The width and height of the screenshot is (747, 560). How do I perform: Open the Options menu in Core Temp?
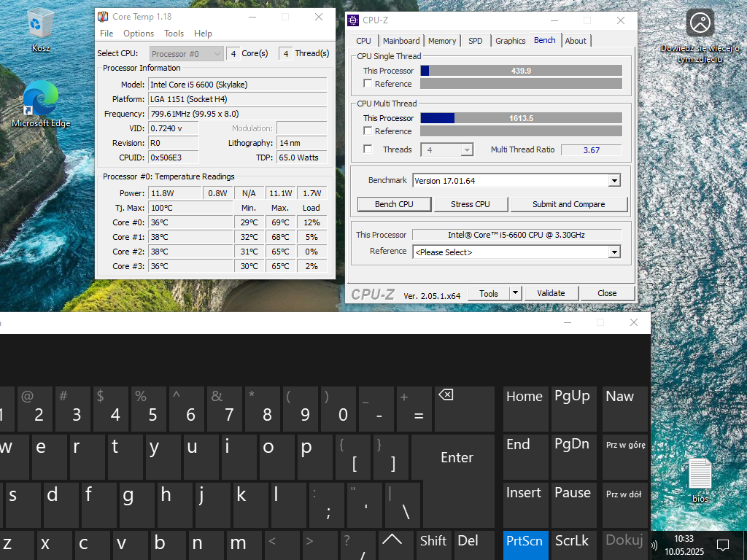138,34
